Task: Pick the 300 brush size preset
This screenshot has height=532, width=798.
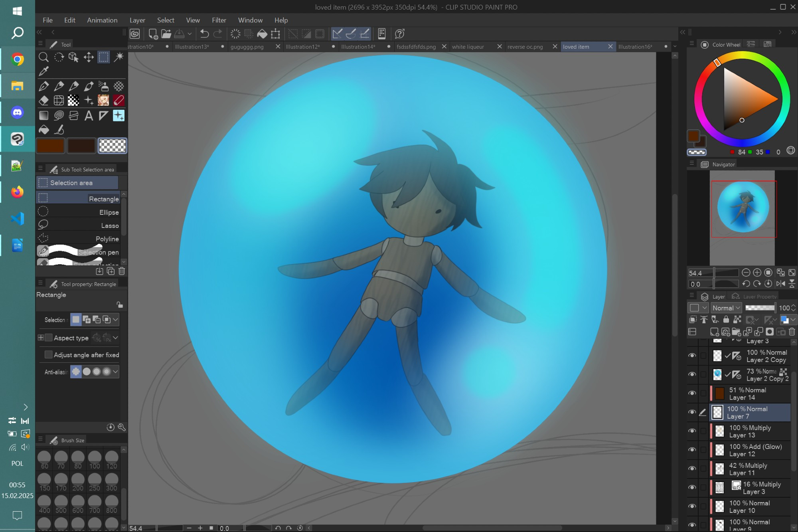Action: click(111, 482)
